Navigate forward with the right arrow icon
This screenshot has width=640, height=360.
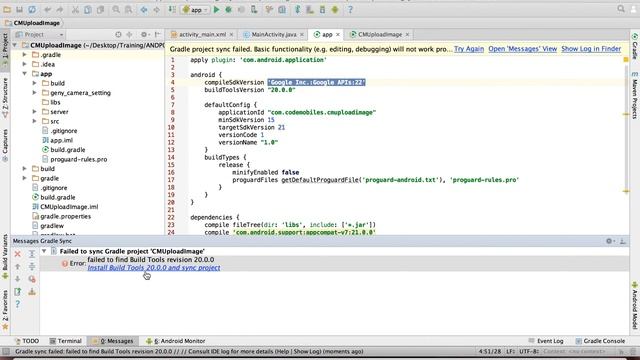[156, 9]
